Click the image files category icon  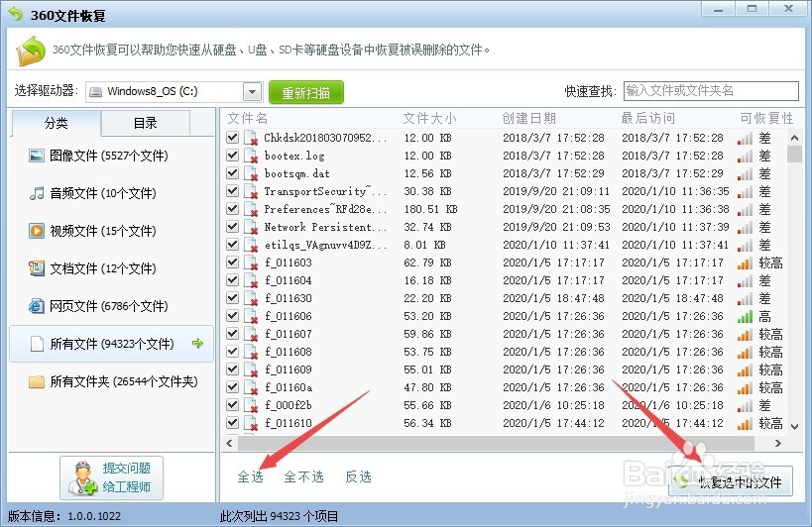click(x=37, y=156)
